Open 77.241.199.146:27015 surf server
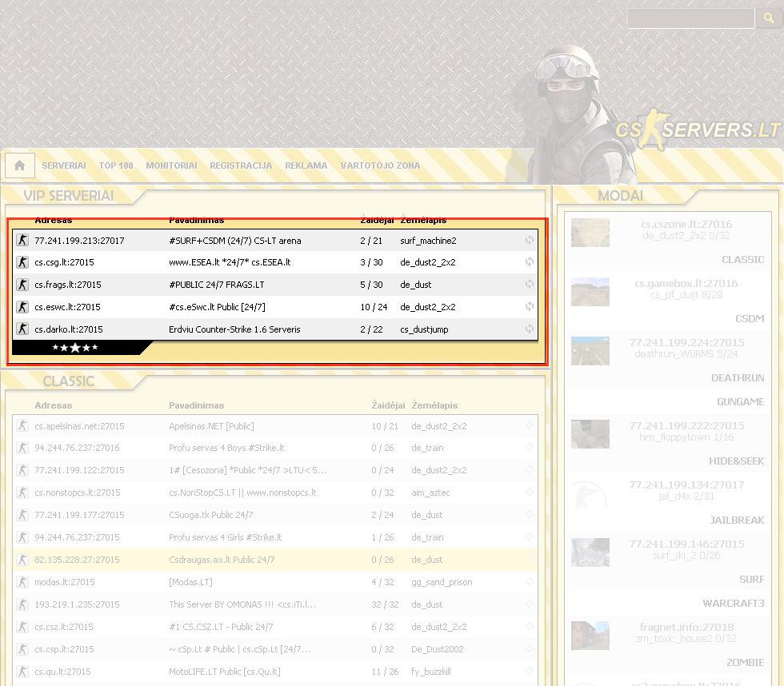Viewport: 784px width, 686px height. 686,544
